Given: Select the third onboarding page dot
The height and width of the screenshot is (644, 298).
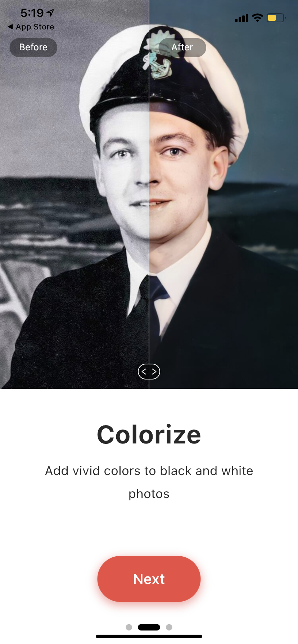Looking at the screenshot, I should (169, 627).
